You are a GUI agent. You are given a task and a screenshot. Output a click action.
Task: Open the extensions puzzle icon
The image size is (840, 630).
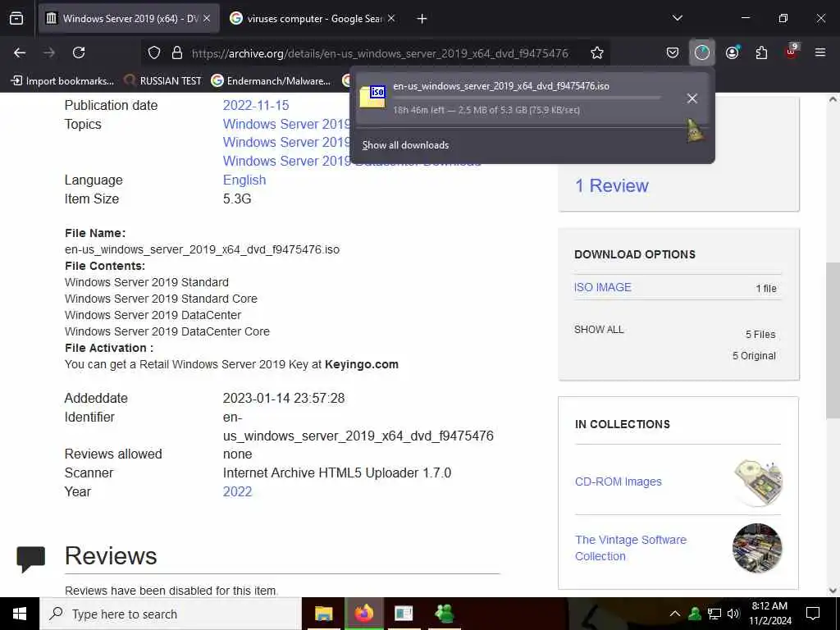click(761, 52)
